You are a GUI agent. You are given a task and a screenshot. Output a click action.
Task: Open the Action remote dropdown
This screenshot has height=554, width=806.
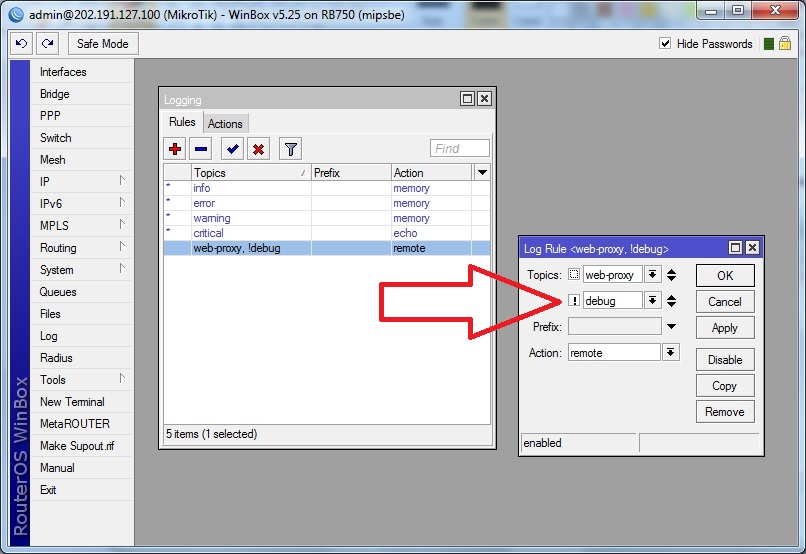[670, 353]
